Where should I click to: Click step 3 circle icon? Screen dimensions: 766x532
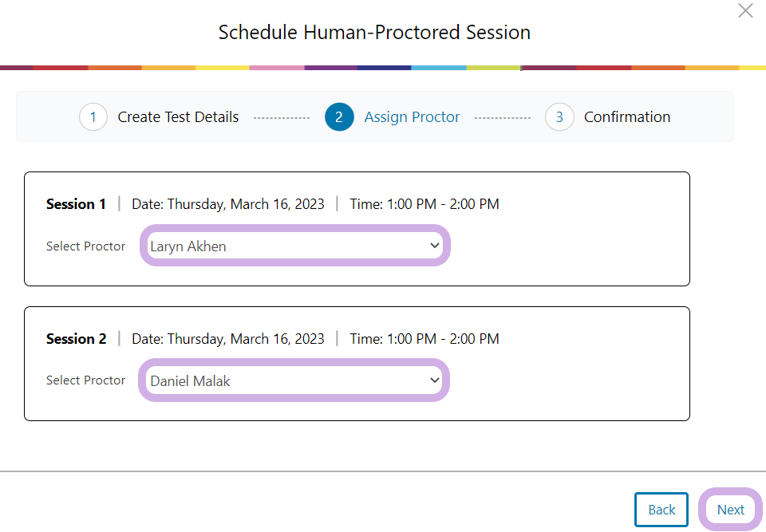coord(559,117)
